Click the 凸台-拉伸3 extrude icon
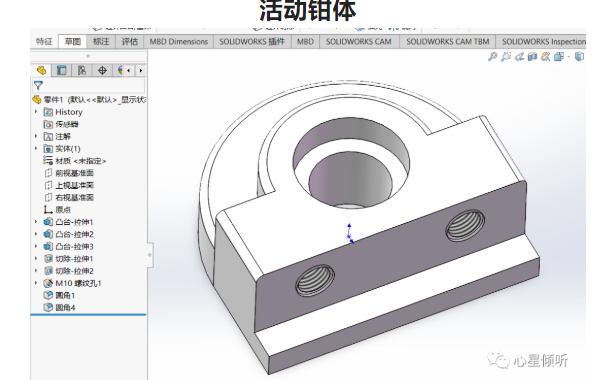 point(48,246)
